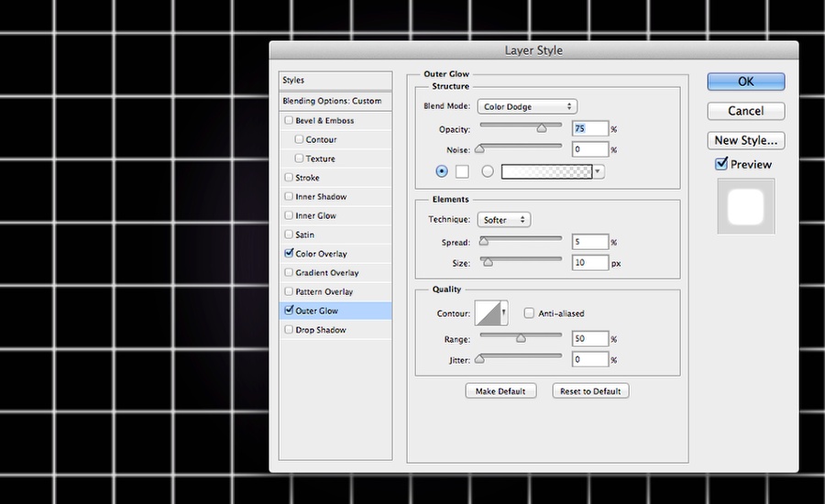Enable the Anti-aliased checkbox
825x504 pixels.
tap(529, 313)
